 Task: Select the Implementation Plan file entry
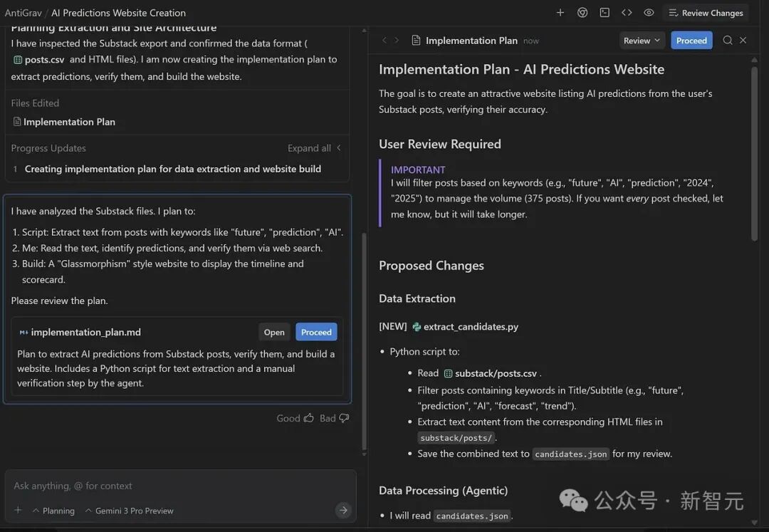click(x=69, y=122)
